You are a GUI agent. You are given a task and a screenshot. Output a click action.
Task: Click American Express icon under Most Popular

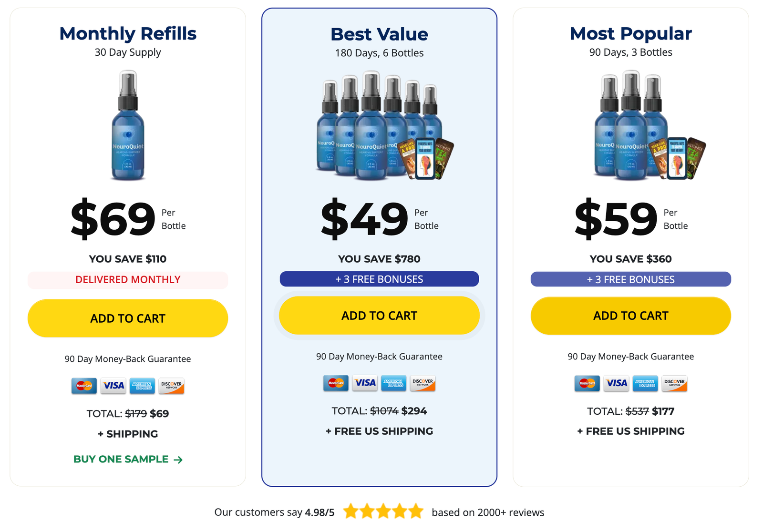tap(645, 383)
